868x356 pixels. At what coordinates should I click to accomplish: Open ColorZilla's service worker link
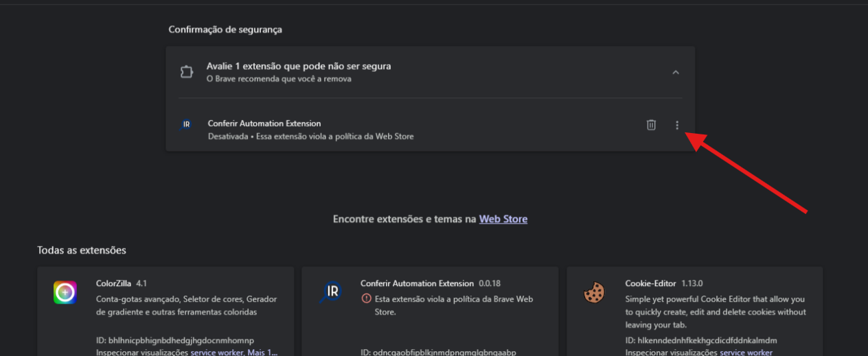click(216, 352)
